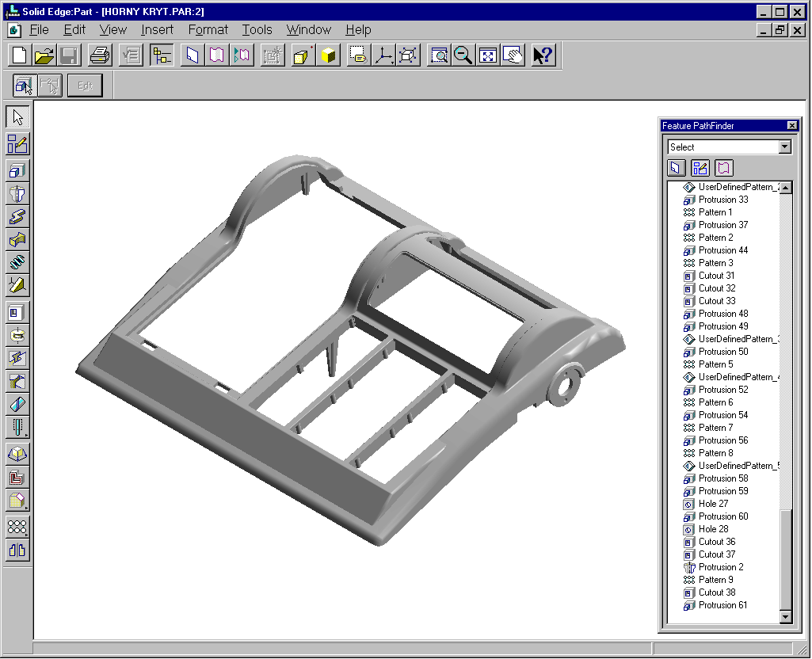This screenshot has width=812, height=659.
Task: Toggle the shaded view yellow cube button
Action: click(328, 55)
